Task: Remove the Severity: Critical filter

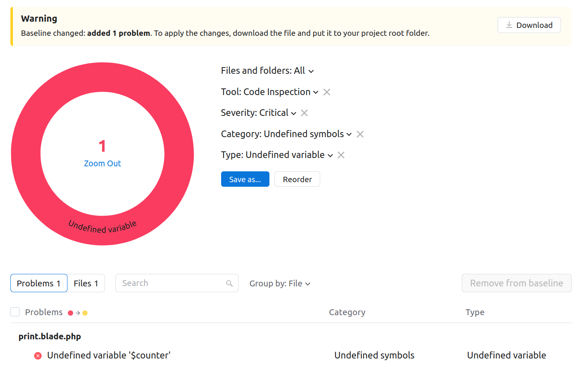Action: pyautogui.click(x=304, y=113)
